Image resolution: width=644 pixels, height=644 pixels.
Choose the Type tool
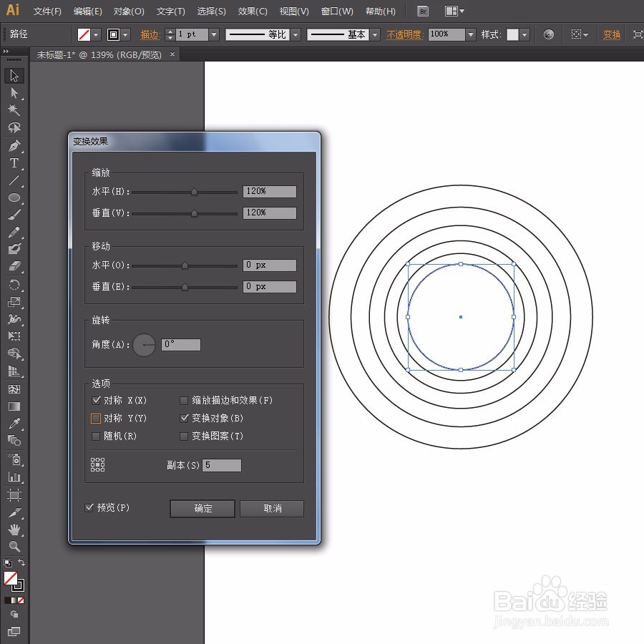tap(15, 163)
